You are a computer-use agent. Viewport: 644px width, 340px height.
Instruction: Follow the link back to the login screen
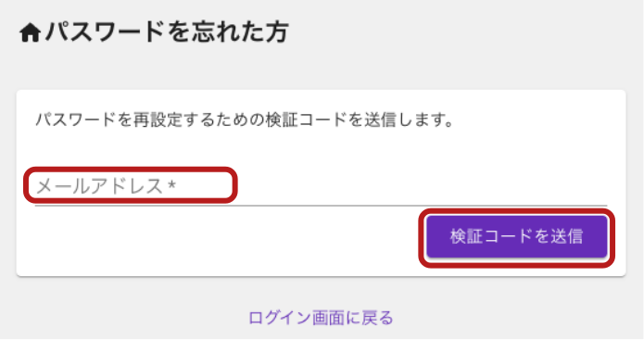click(x=321, y=318)
